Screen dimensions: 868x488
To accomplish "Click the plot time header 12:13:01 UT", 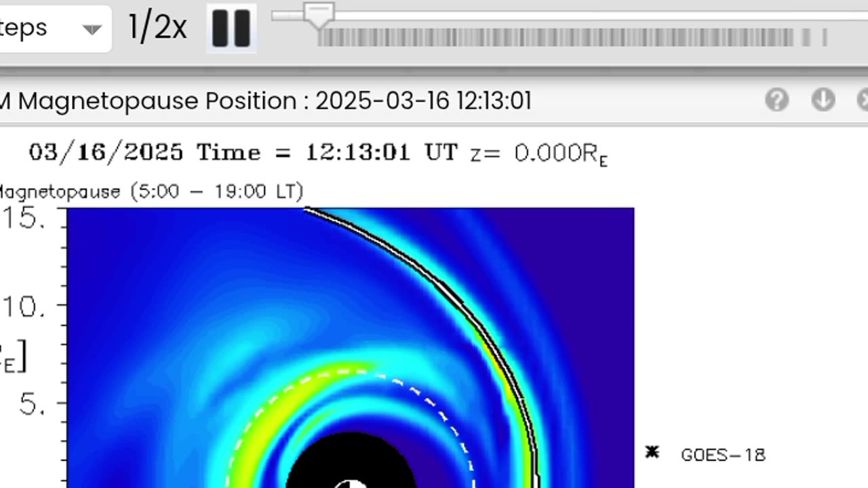I will click(382, 152).
